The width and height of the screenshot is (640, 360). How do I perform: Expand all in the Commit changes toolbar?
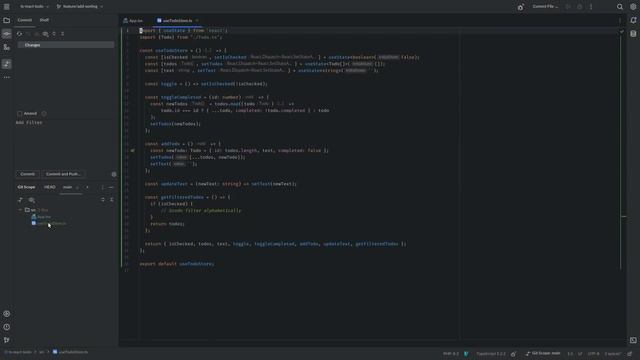[54, 34]
